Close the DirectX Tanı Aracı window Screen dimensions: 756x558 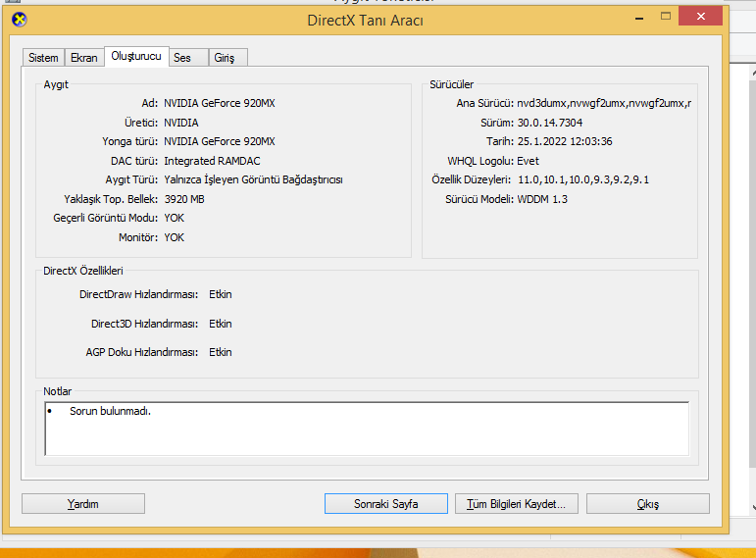[704, 17]
